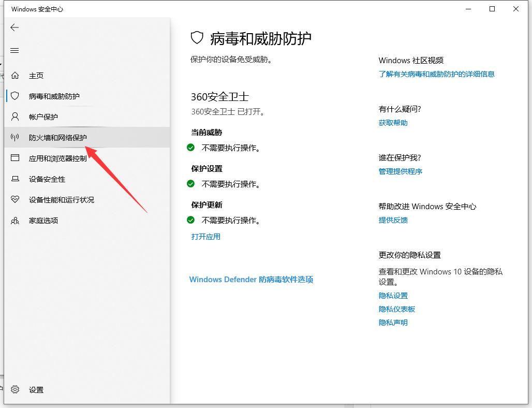Open 设置 using the gear icon
The width and height of the screenshot is (532, 408).
[x=15, y=389]
